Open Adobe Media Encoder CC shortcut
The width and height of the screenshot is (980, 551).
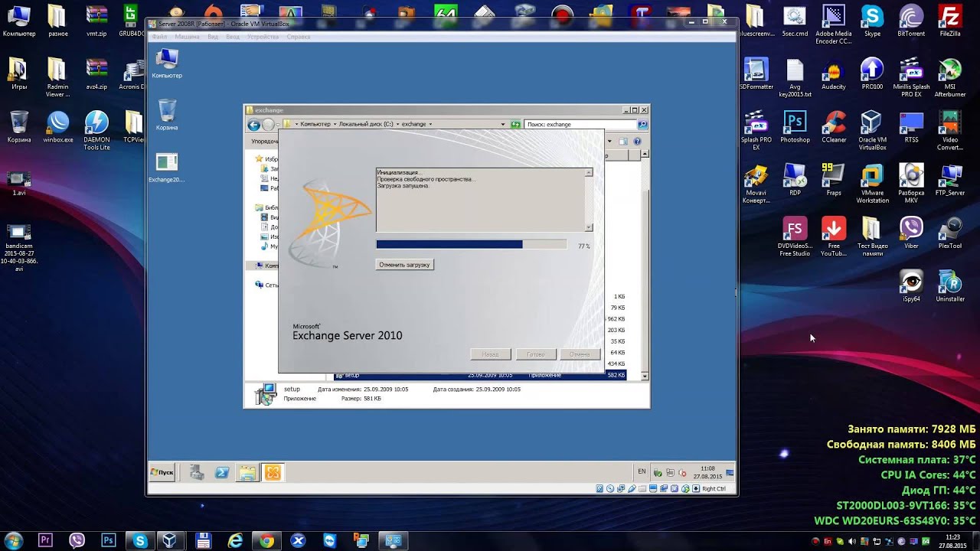click(834, 24)
